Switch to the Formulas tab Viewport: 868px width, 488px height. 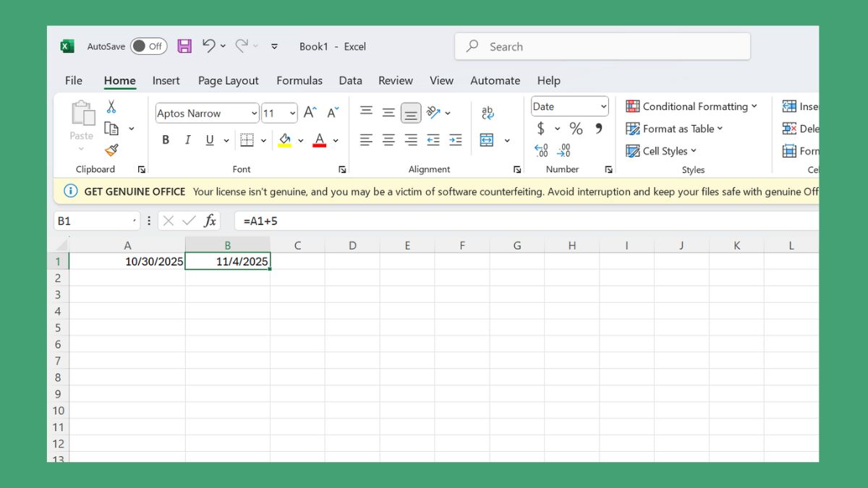299,80
